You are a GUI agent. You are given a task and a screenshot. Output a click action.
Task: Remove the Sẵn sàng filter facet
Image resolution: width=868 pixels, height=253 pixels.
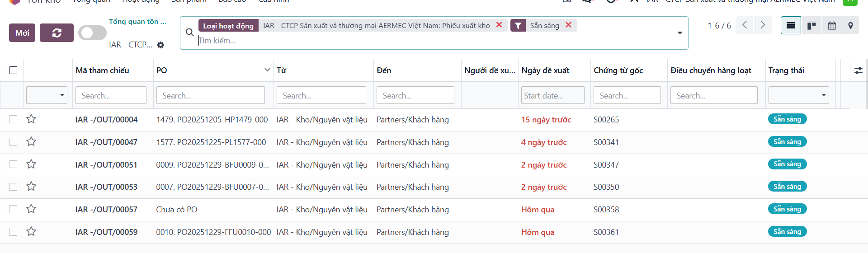[568, 25]
